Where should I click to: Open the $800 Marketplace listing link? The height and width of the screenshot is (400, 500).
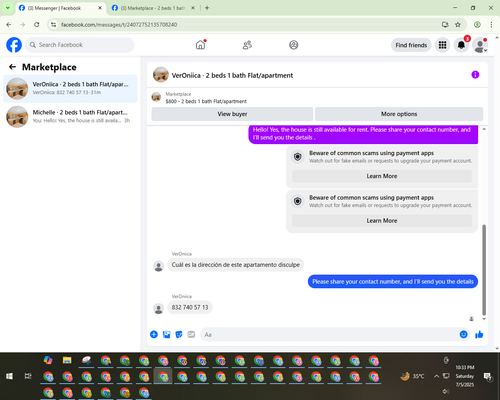(206, 101)
